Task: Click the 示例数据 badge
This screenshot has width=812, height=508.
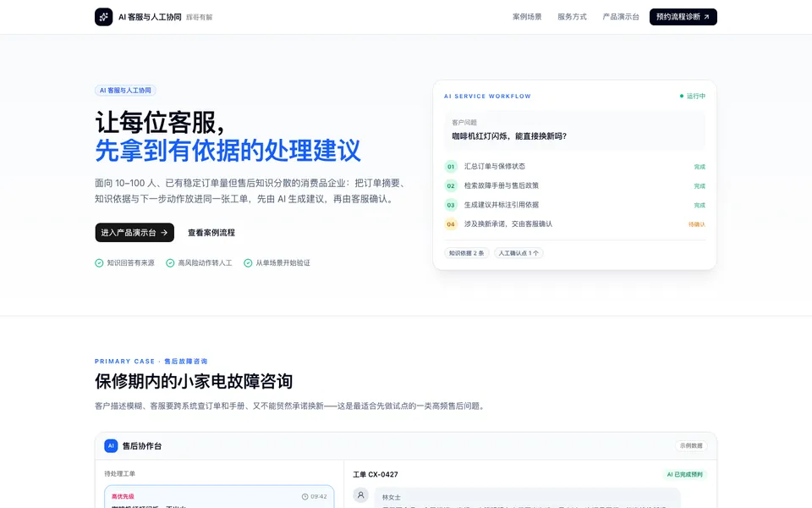Action: point(691,446)
